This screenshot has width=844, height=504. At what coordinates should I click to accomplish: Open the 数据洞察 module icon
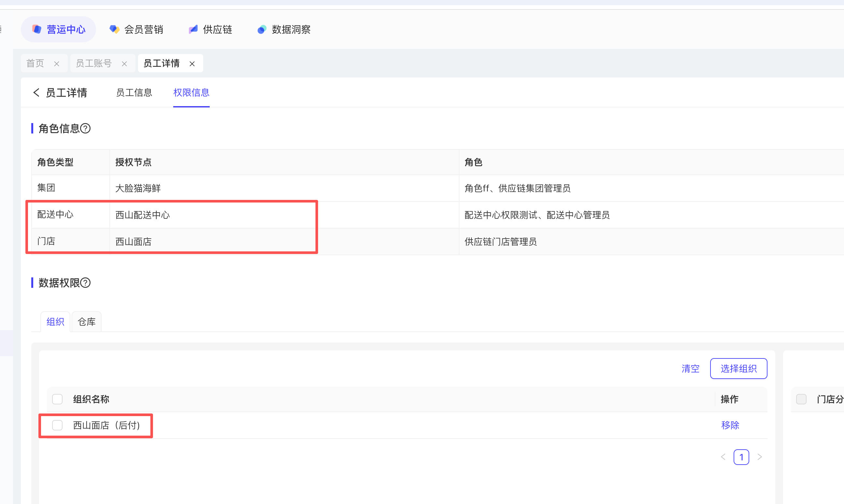coord(261,30)
